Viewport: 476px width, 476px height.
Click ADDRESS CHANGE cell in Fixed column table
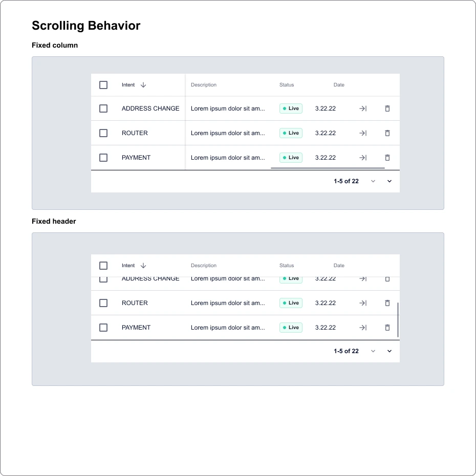pos(150,109)
